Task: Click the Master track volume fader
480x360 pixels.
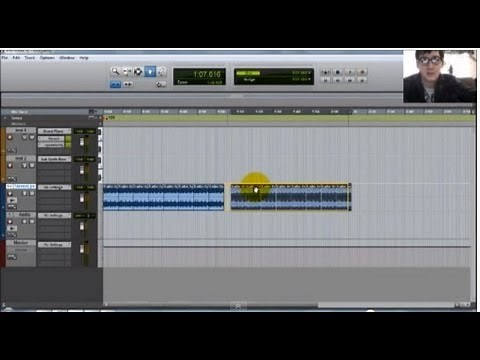Action: (82, 249)
